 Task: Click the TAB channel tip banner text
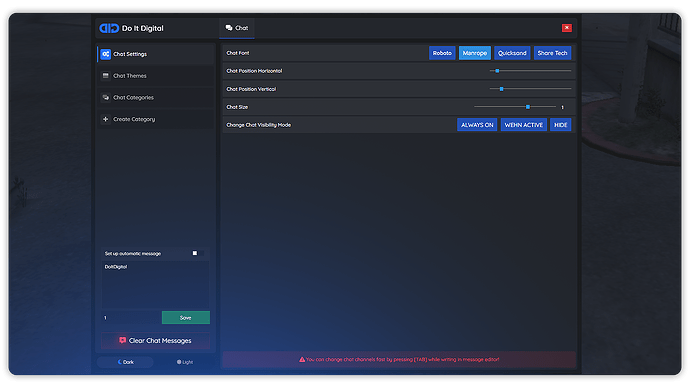tap(403, 359)
